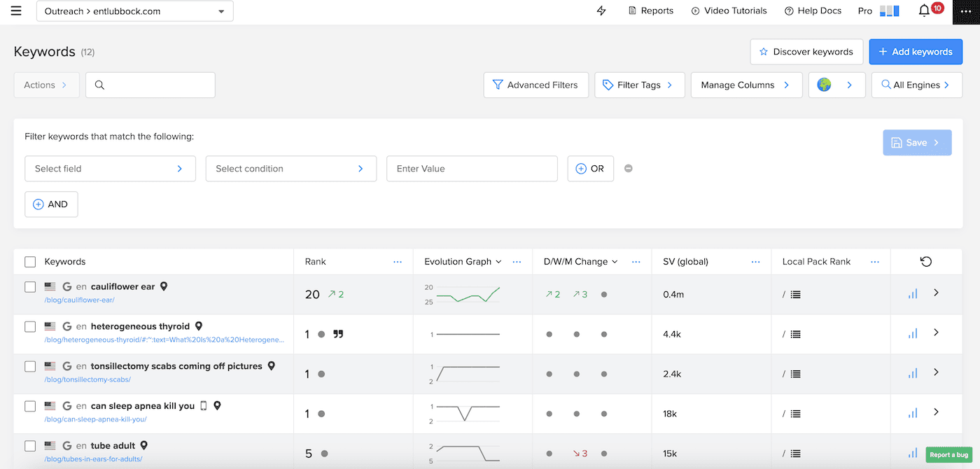Click local pack list icon for cauliflower ear
Screen dimensions: 980x469
tap(795, 295)
